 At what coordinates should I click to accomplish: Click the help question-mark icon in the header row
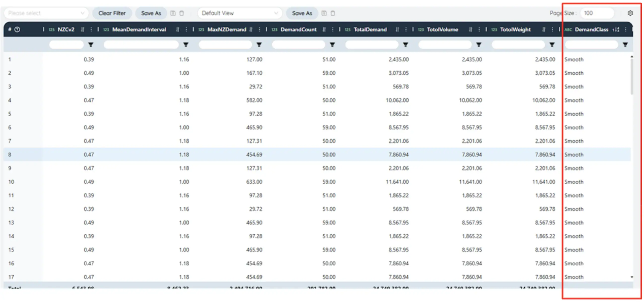pyautogui.click(x=17, y=29)
